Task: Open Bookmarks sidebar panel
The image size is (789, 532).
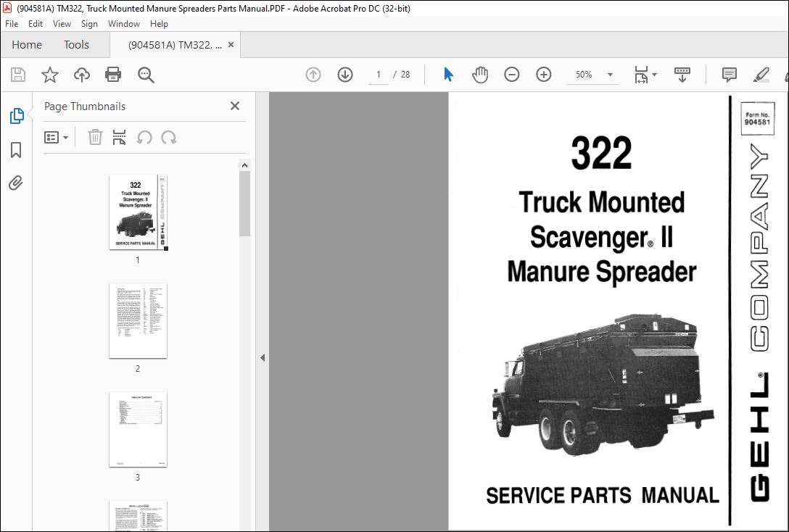Action: coord(16,150)
